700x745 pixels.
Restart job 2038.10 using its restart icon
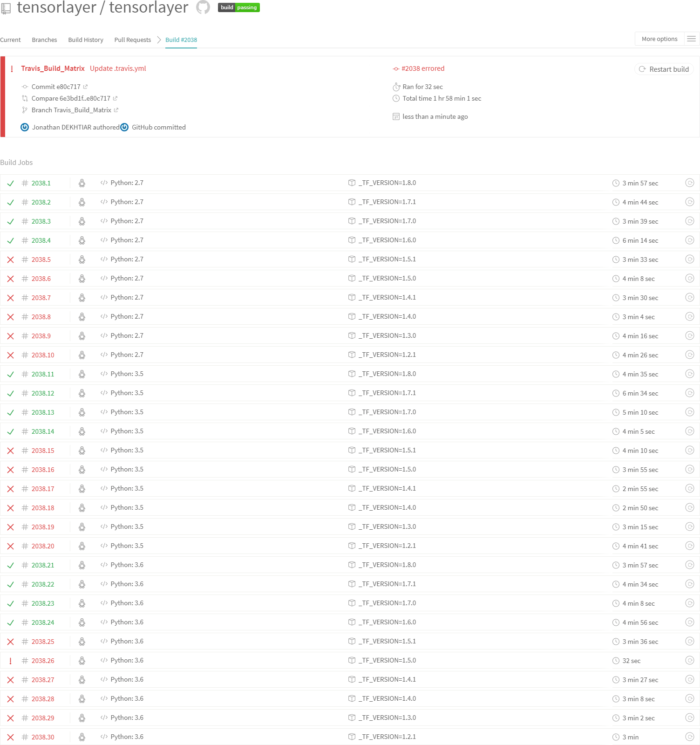690,355
